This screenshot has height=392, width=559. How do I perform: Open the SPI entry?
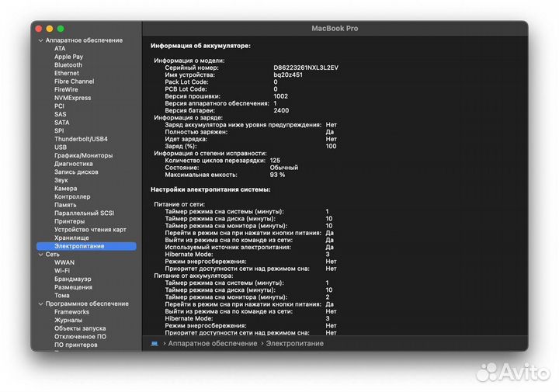tap(59, 130)
